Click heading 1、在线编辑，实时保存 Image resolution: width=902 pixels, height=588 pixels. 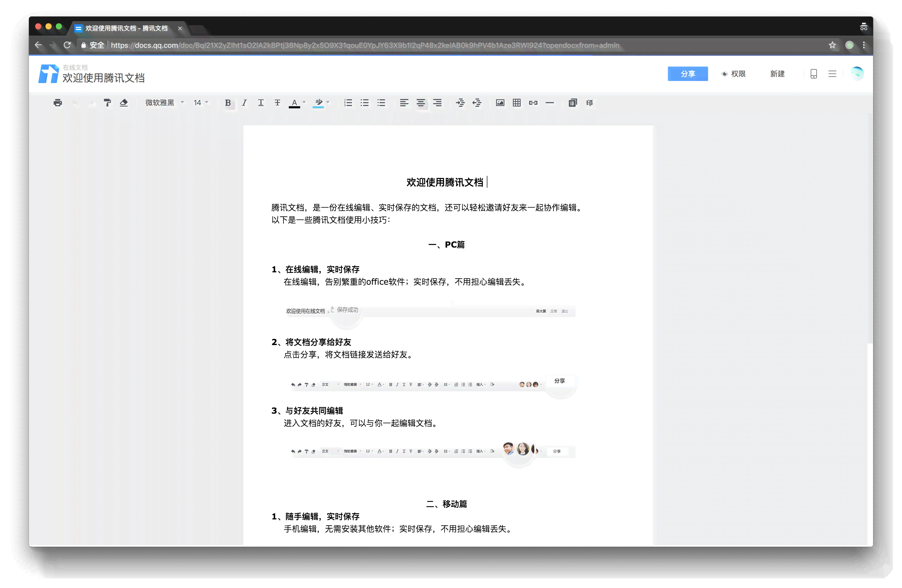coord(315,269)
